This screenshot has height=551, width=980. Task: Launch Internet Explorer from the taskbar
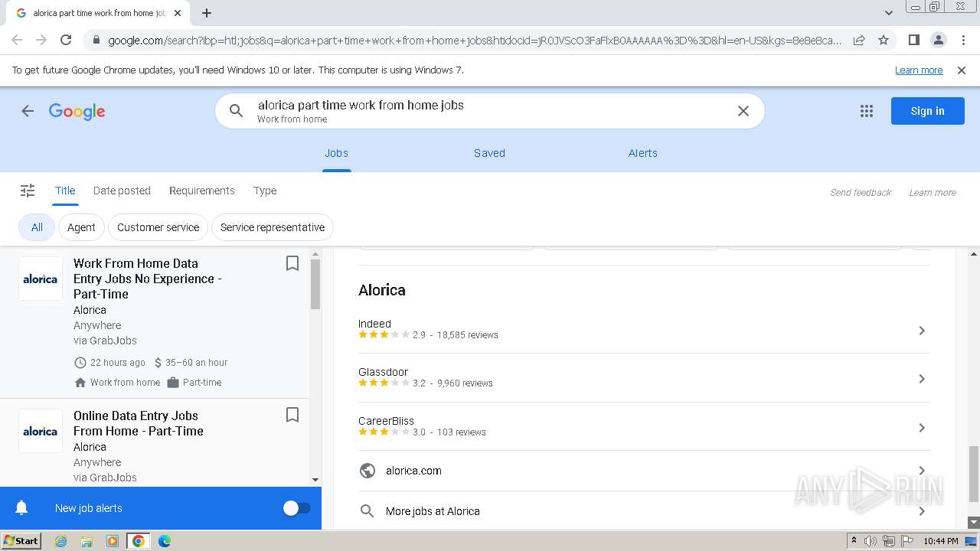[x=60, y=541]
